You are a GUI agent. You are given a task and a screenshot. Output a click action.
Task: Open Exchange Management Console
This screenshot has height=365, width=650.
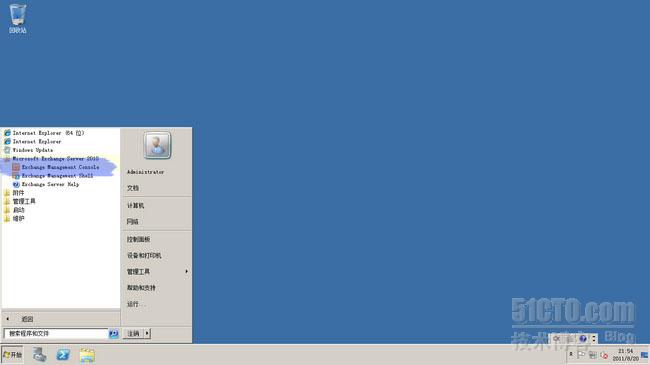56,167
